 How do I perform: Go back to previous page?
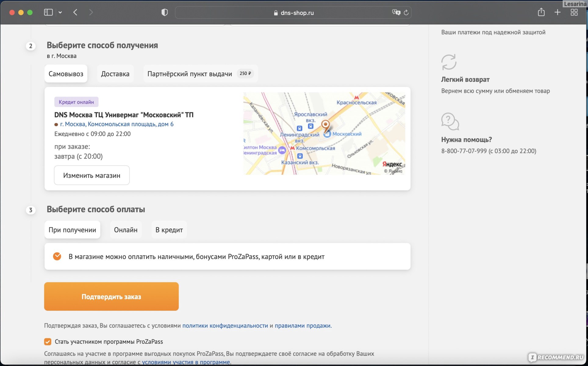75,12
